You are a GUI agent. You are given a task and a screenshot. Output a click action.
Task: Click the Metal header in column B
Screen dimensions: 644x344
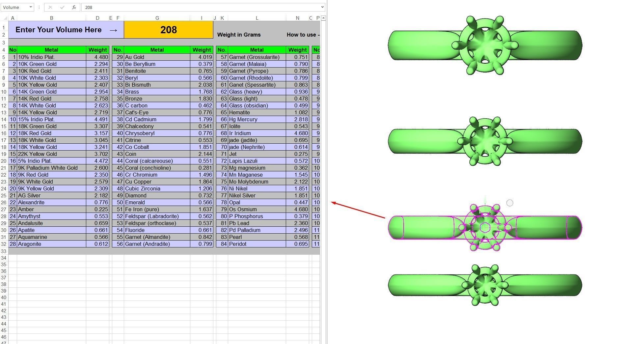tap(51, 50)
